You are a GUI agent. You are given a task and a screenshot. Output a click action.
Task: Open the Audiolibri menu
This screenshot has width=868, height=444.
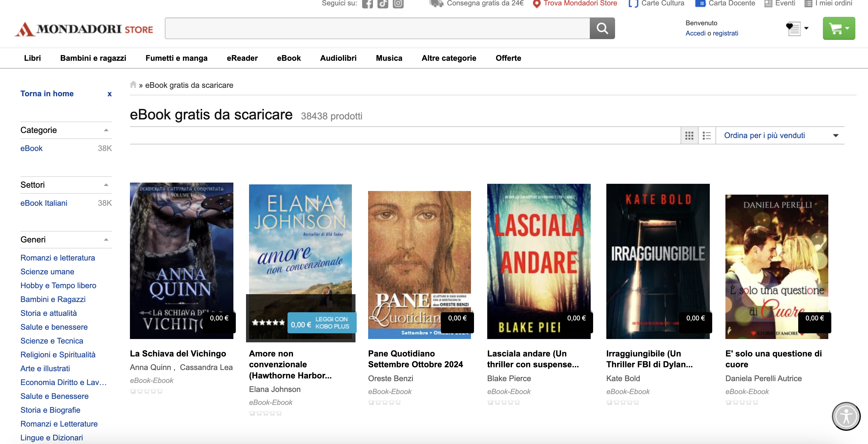[x=338, y=58]
